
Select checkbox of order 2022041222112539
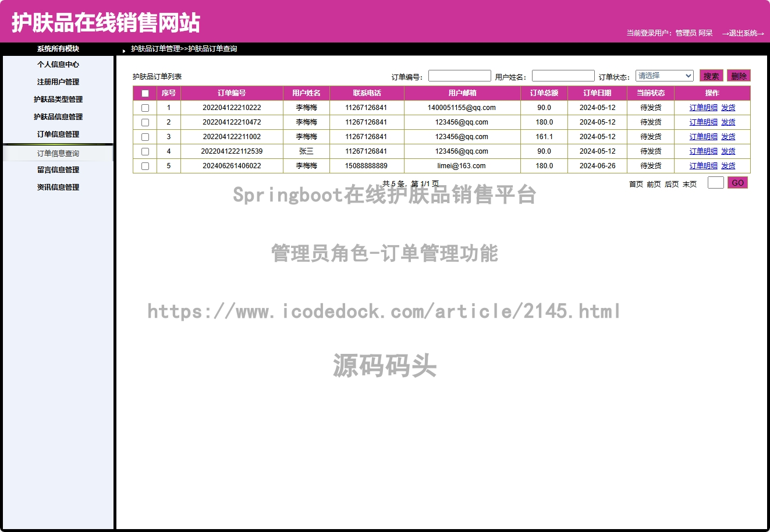[x=145, y=151]
